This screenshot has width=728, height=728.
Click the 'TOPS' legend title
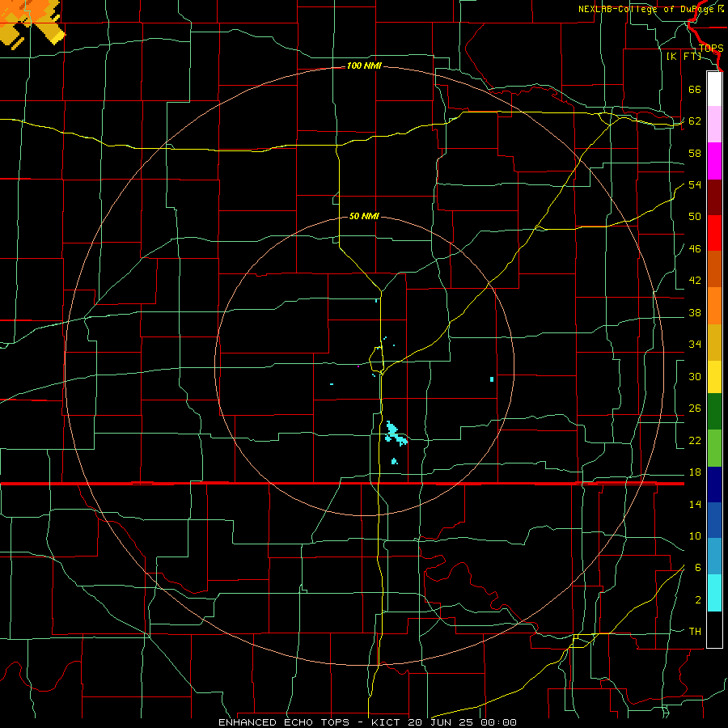(x=711, y=49)
